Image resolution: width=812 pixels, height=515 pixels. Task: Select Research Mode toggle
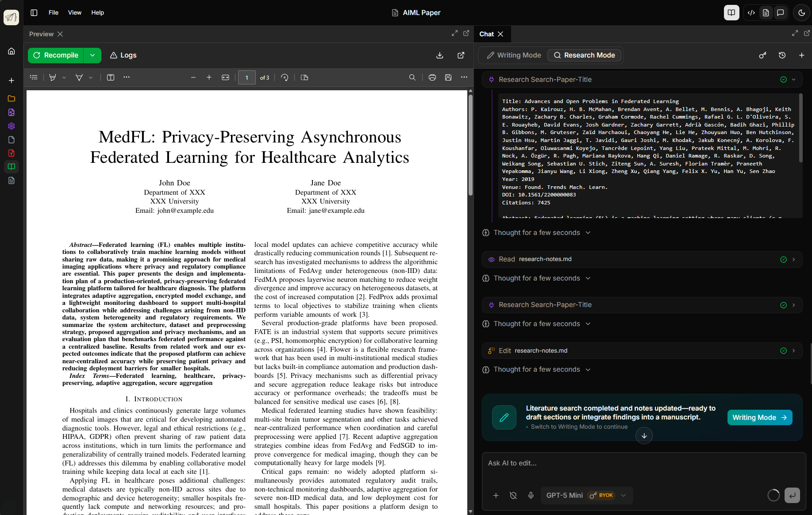(x=584, y=55)
